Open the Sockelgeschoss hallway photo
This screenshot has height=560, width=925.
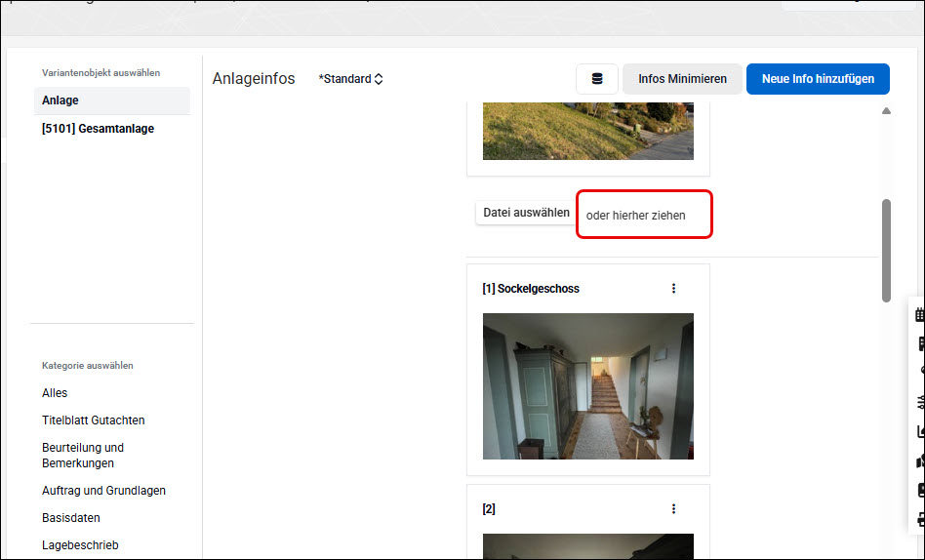[x=588, y=386]
